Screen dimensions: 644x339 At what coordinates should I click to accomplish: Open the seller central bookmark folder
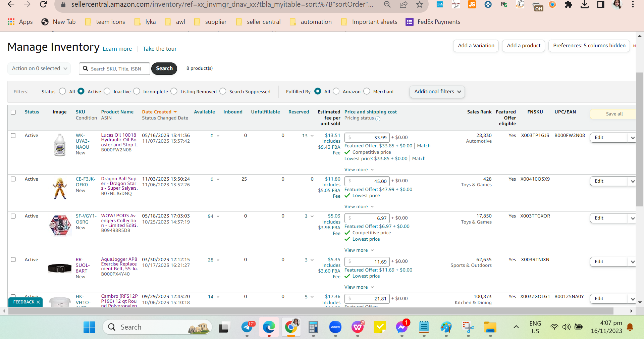pyautogui.click(x=259, y=22)
